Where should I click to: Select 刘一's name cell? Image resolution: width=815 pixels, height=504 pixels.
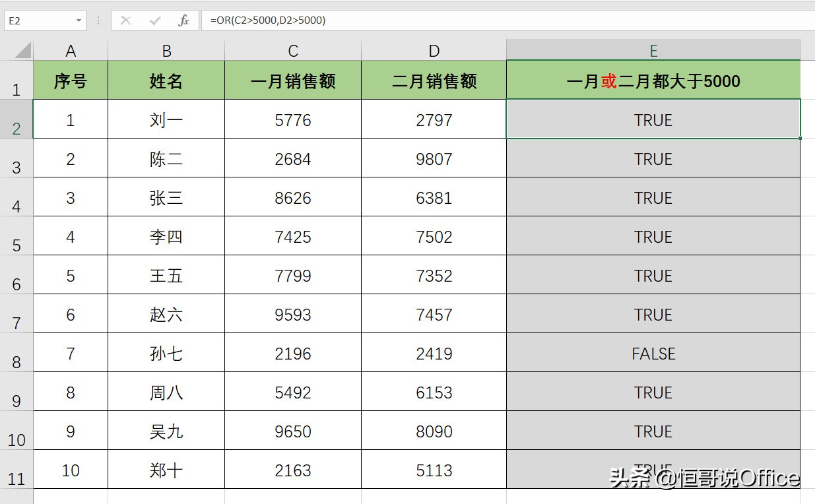(x=166, y=119)
